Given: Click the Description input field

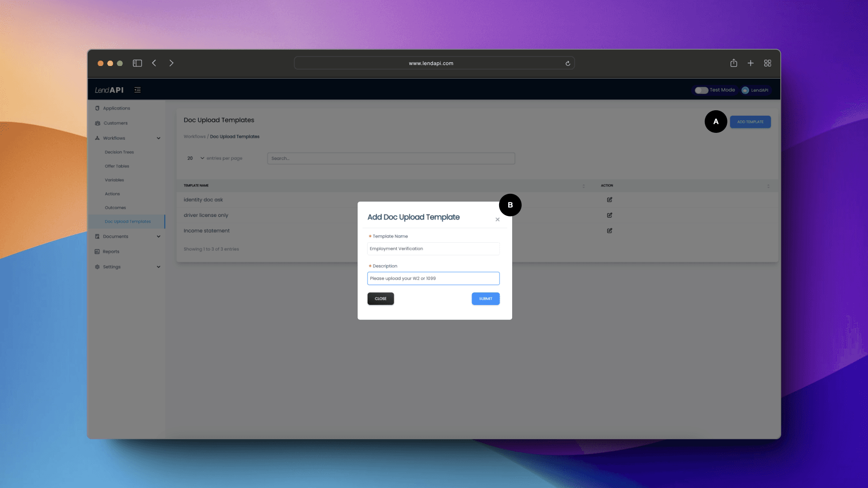Looking at the screenshot, I should click(x=433, y=278).
